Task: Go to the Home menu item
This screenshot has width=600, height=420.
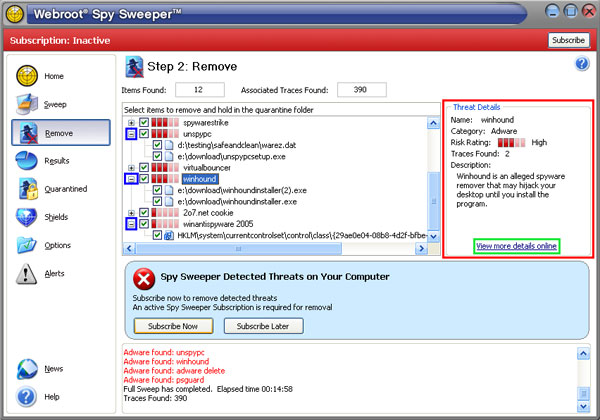Action: [54, 76]
